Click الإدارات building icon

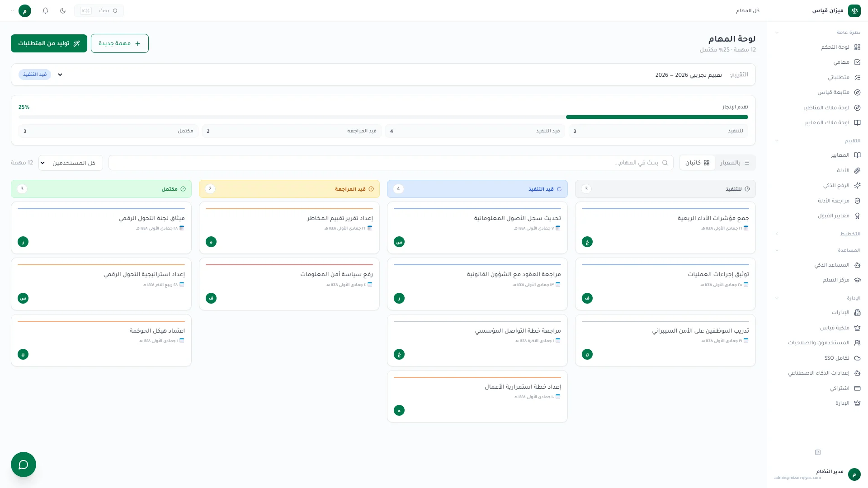[x=857, y=312]
